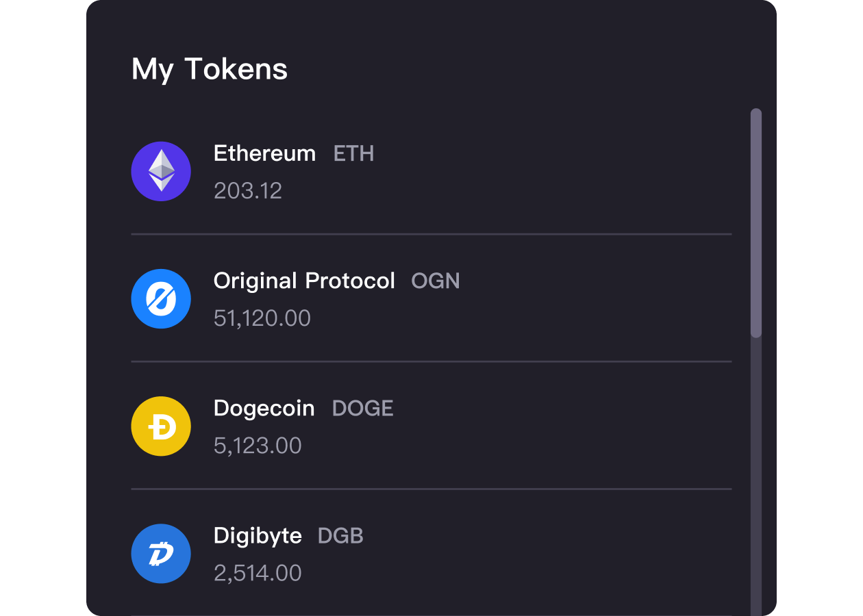Select the Original Protocol token name

(x=304, y=281)
